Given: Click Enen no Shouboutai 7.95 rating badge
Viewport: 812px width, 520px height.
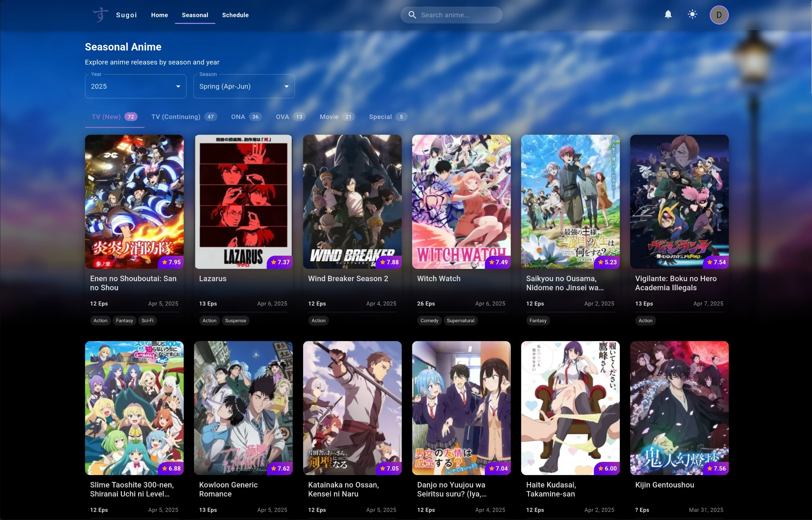Looking at the screenshot, I should click(171, 262).
